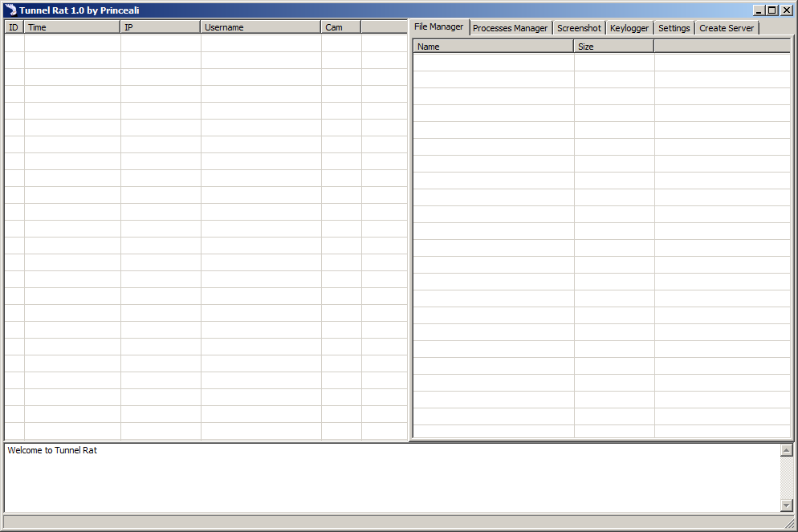Sort files by Name column header

[494, 47]
